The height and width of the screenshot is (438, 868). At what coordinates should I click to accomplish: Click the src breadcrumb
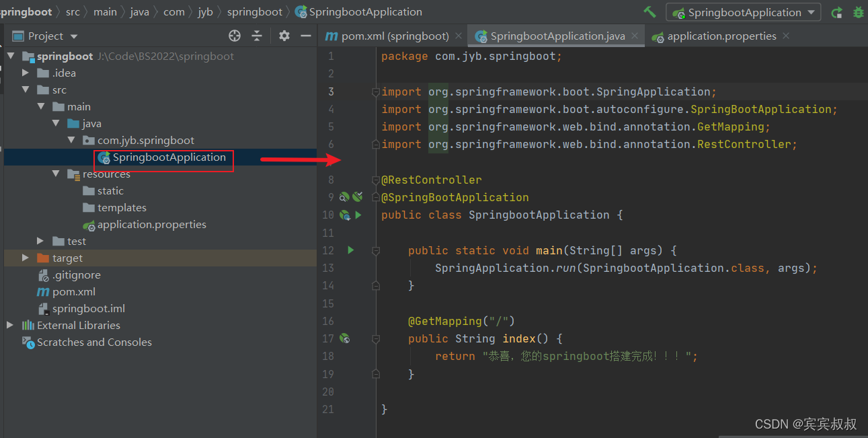click(73, 11)
